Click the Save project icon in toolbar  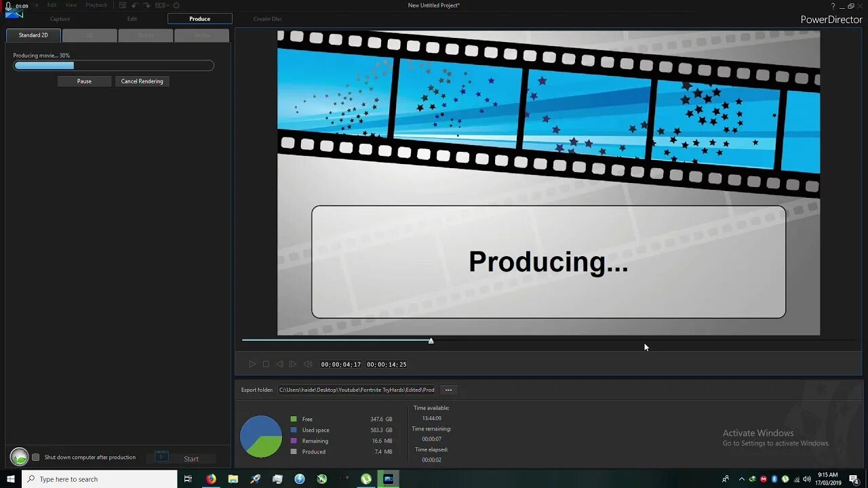click(121, 5)
